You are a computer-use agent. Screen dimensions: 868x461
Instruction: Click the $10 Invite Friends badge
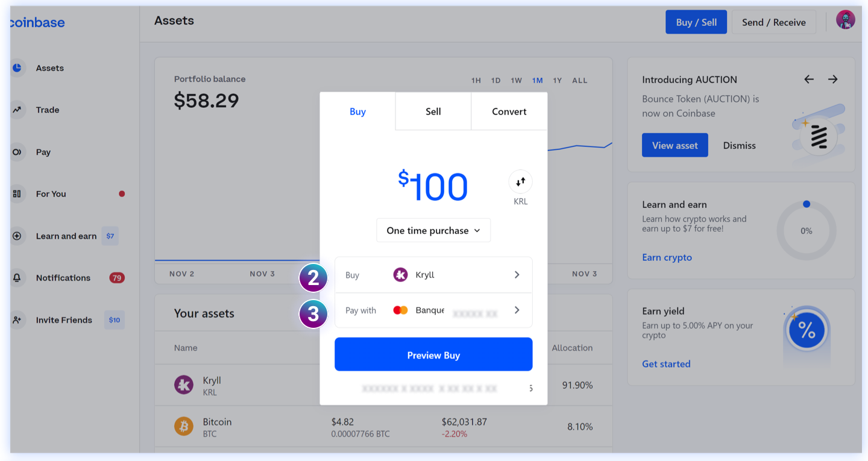115,320
